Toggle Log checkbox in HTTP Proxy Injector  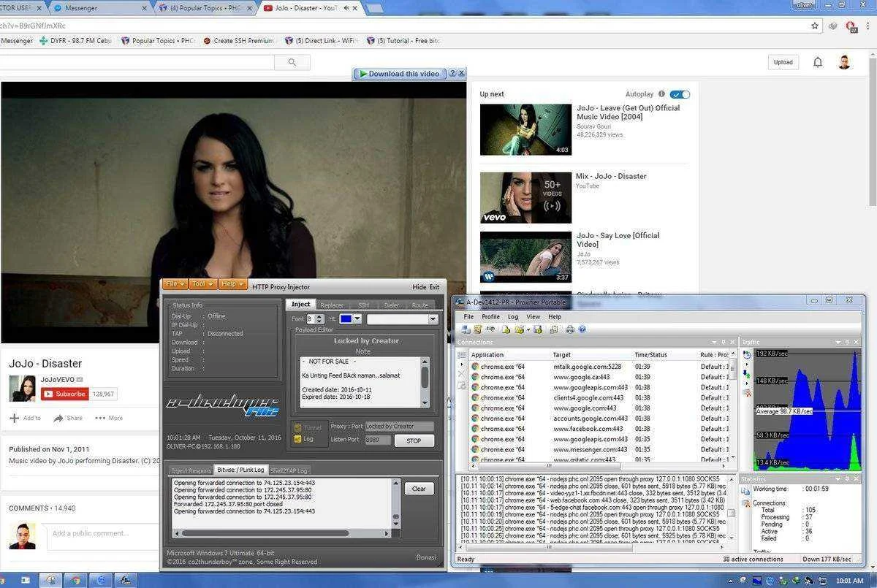[297, 439]
